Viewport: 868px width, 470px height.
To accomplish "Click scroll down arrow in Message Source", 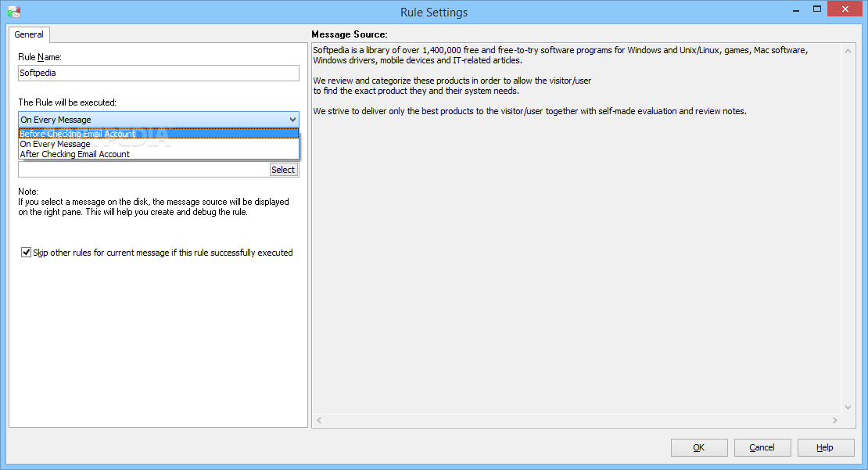I will pos(848,407).
